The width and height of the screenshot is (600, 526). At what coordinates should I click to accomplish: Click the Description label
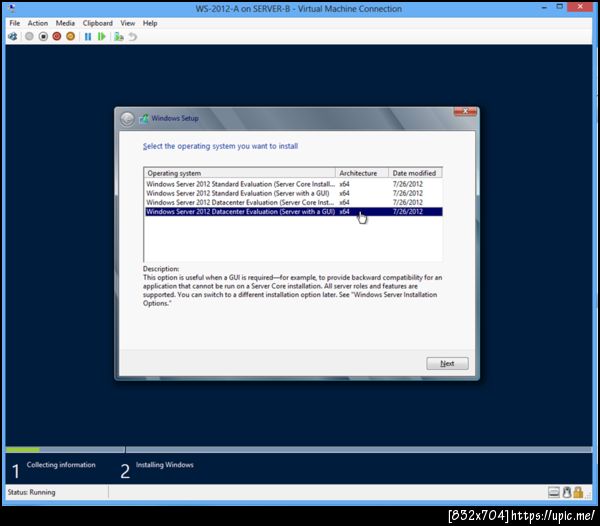click(161, 269)
